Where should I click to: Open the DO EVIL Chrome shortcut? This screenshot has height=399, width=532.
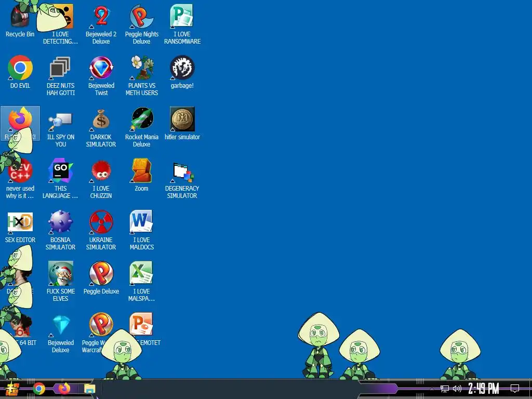pos(20,72)
